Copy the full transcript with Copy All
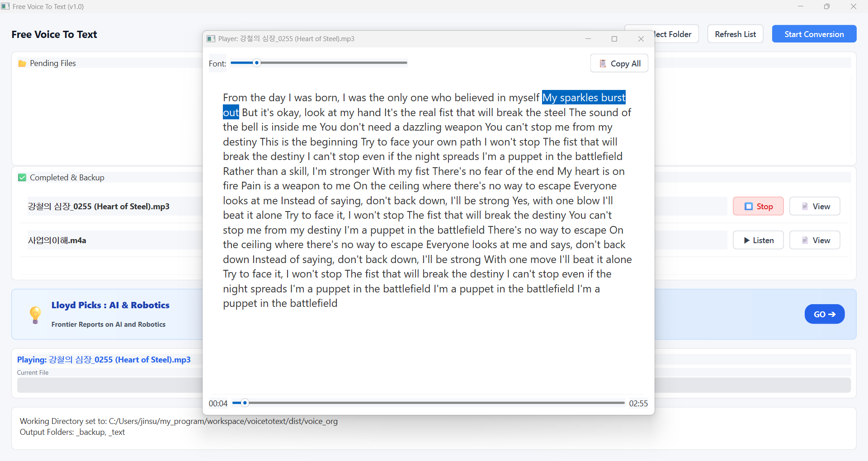Image resolution: width=868 pixels, height=461 pixels. pyautogui.click(x=619, y=63)
